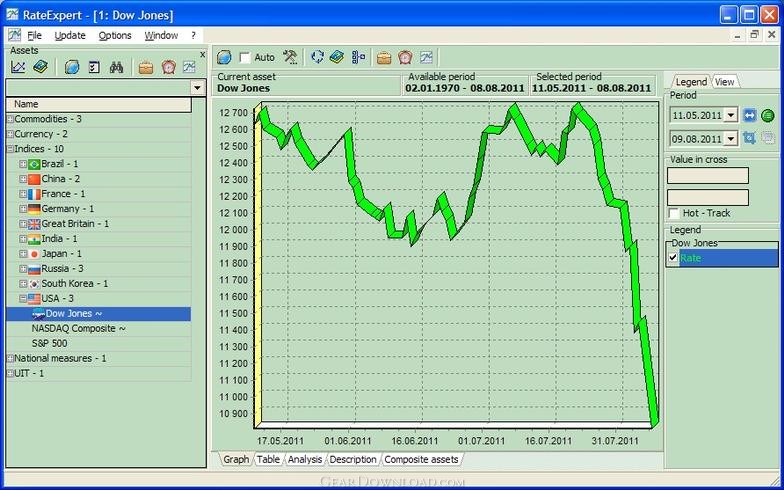Screen dimensions: 784x490
Task: Click the line chart icon in Assets toolbar
Action: (18, 66)
